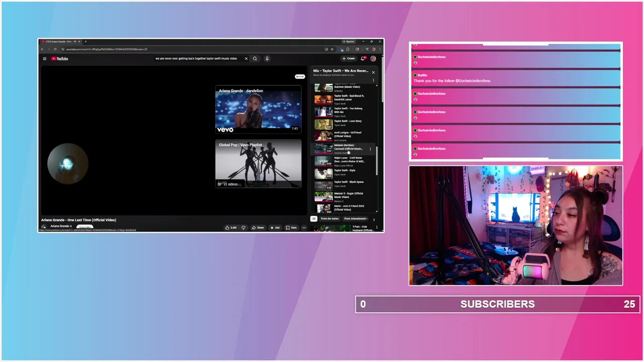Close the Taylor Swift mix playlist panel
Viewport: 644px width, 362px height.
[373, 72]
